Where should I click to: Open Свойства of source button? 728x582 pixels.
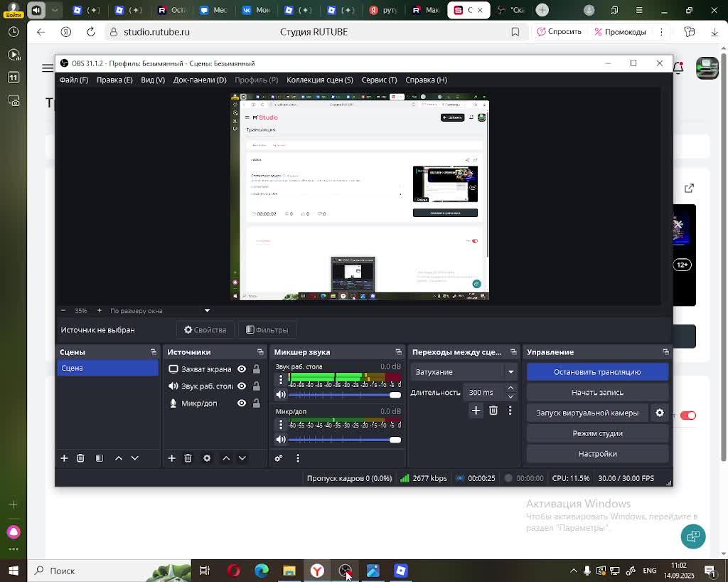(205, 330)
